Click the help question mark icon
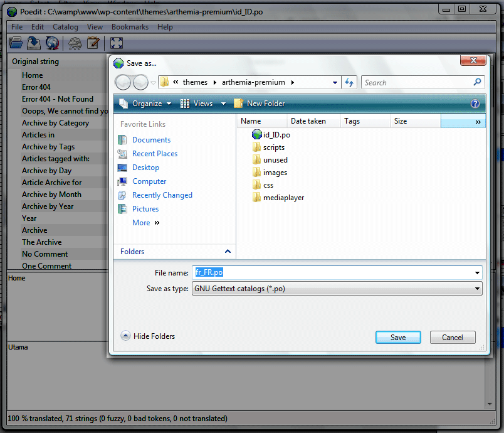Screen dimensions: 504x433 (x=475, y=104)
